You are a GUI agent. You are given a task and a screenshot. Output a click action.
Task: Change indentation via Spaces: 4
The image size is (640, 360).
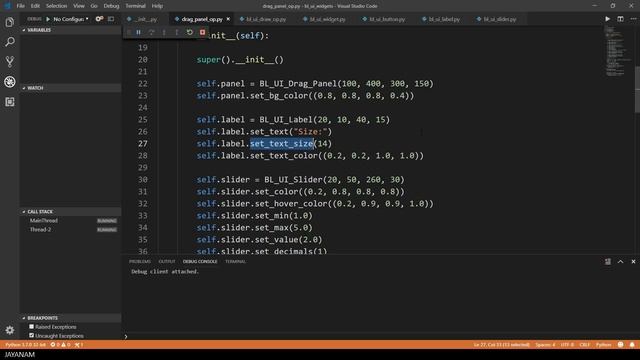pos(545,344)
